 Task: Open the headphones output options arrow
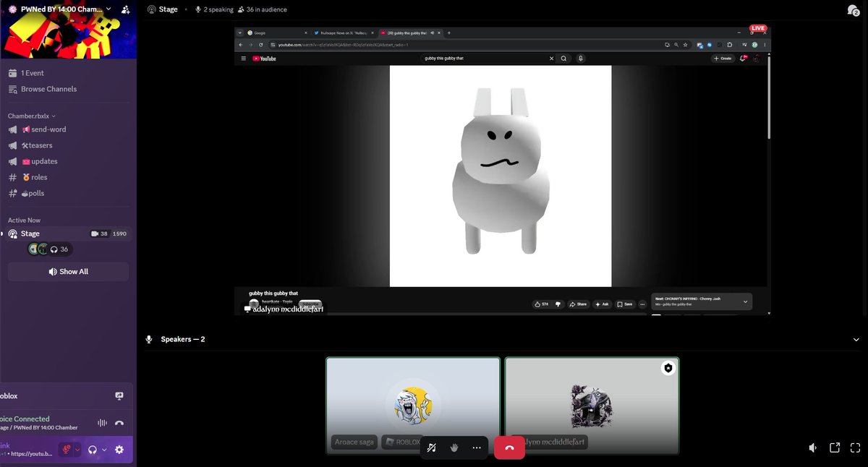click(x=104, y=450)
